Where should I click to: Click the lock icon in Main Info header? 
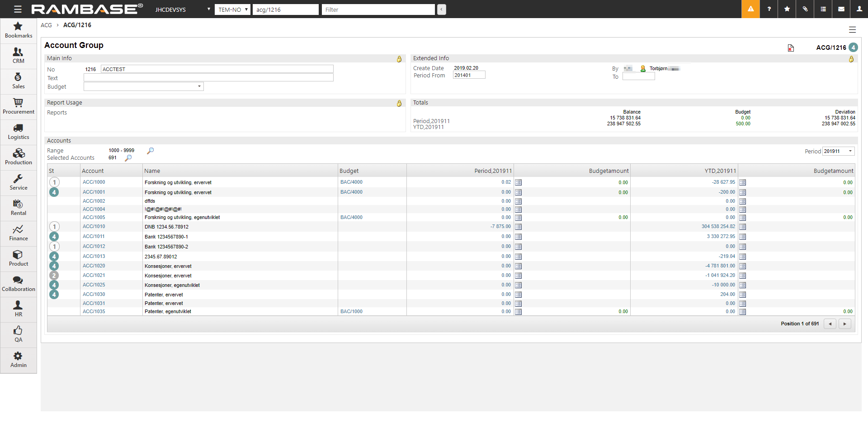pos(399,59)
